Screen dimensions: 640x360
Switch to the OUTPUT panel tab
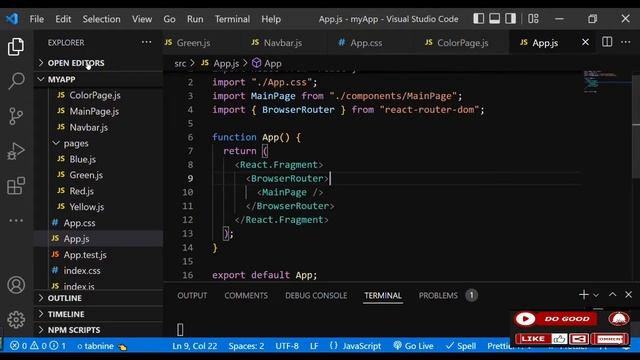pos(192,295)
